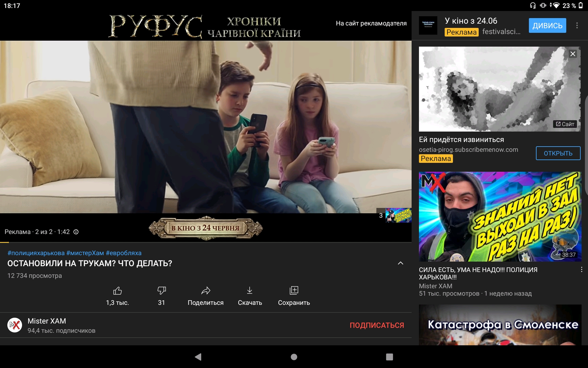The image size is (588, 368).
Task: Tap the Android recent apps button
Action: pos(389,357)
